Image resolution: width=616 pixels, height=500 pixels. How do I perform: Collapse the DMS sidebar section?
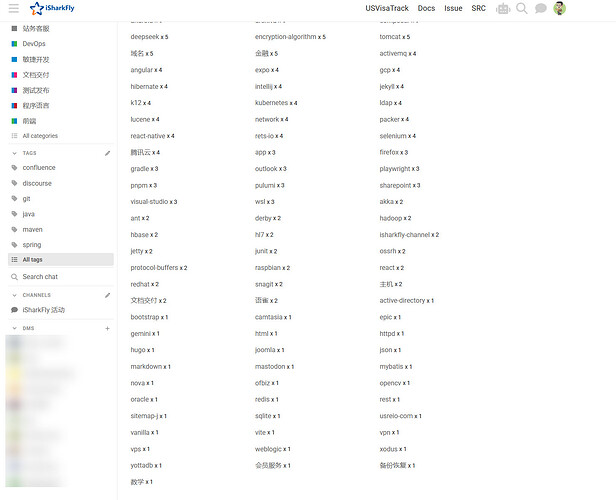15,328
